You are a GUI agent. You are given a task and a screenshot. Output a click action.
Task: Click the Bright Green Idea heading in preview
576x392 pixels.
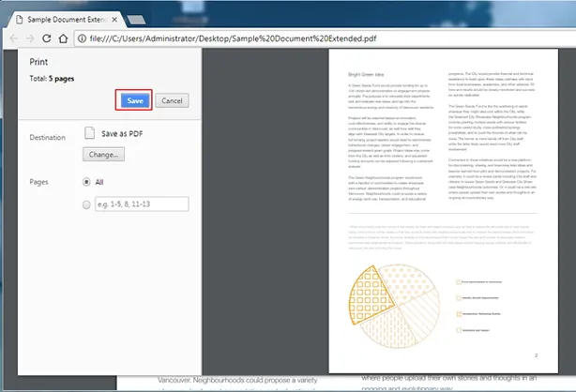click(366, 75)
